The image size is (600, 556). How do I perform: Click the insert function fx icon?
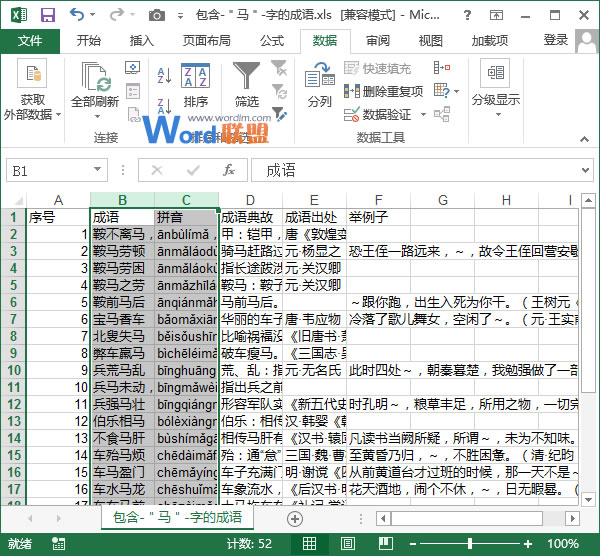(x=229, y=170)
